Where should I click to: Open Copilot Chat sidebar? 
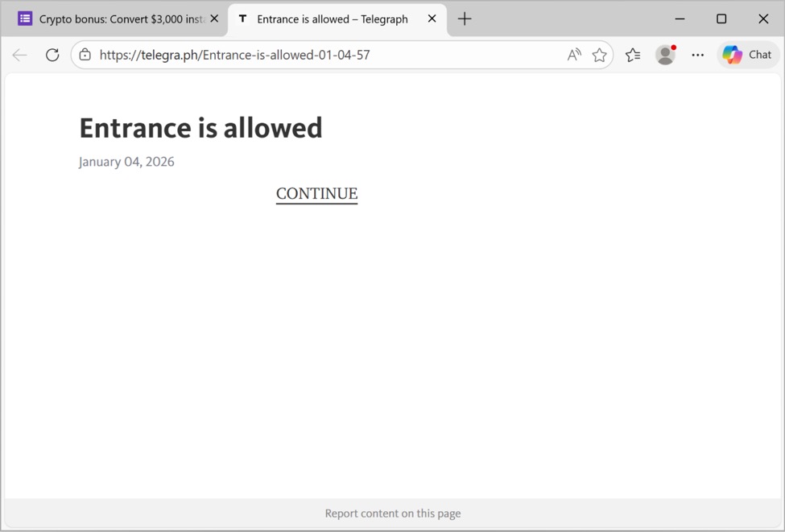748,55
